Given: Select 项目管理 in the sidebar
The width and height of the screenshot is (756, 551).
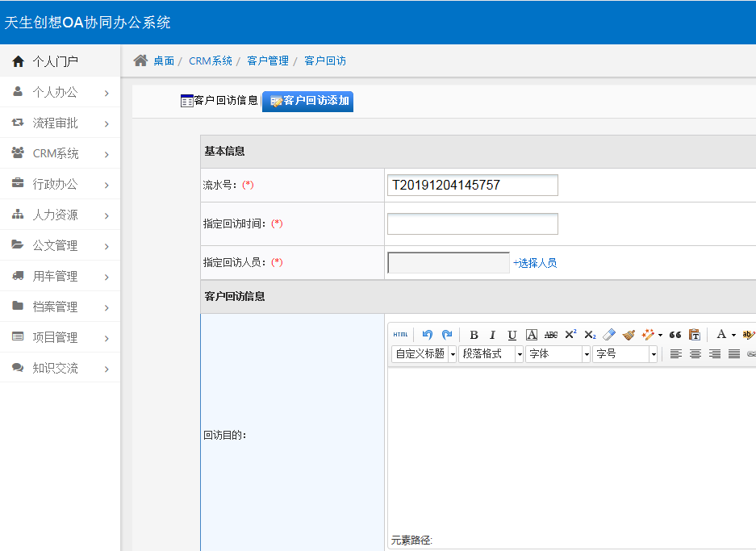Looking at the screenshot, I should click(x=61, y=337).
